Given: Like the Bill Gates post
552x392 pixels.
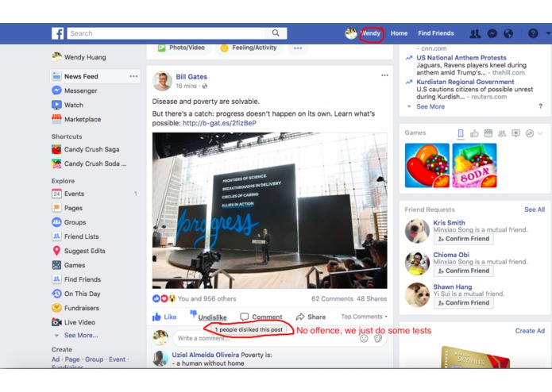Looking at the screenshot, I should 164,317.
